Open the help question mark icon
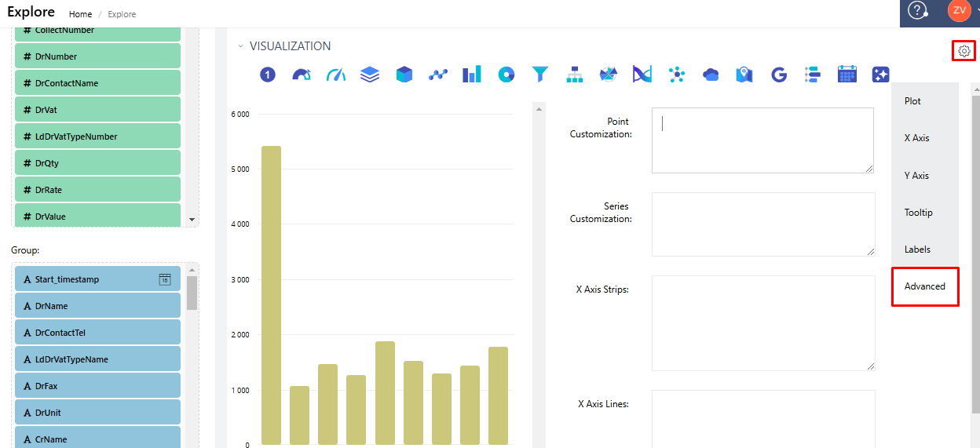The image size is (980, 448). click(917, 10)
